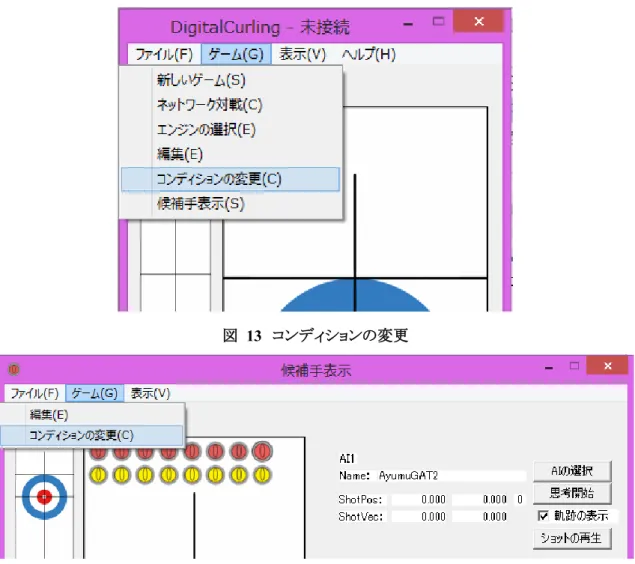635x564 pixels.
Task: Toggle the 軌跡の表示 checkbox
Action: (x=543, y=516)
